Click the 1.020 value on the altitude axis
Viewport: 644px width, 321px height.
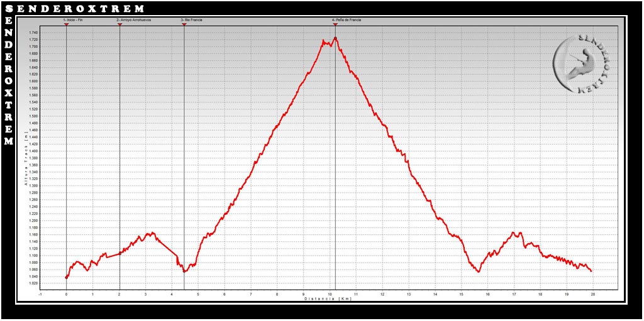pos(33,283)
